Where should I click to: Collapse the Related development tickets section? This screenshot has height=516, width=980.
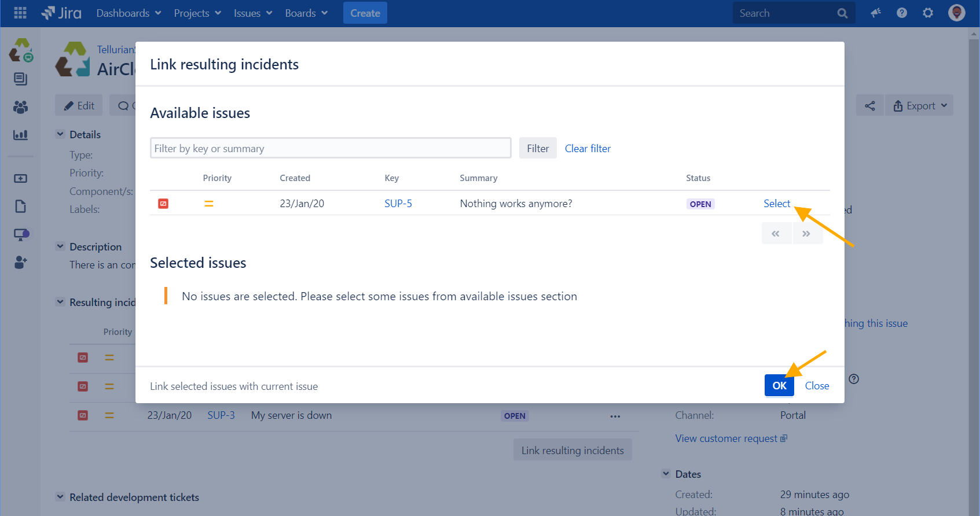60,497
